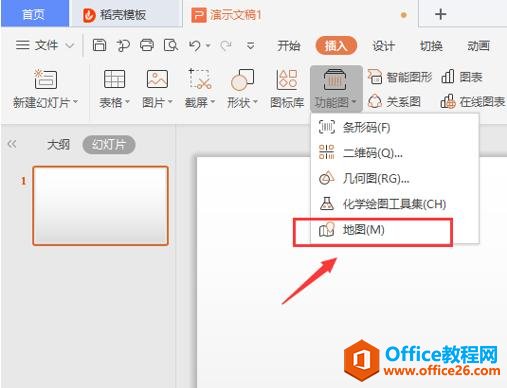Insert an 在线图表 online chart
Screen dimensions: 507x388
[x=473, y=101]
